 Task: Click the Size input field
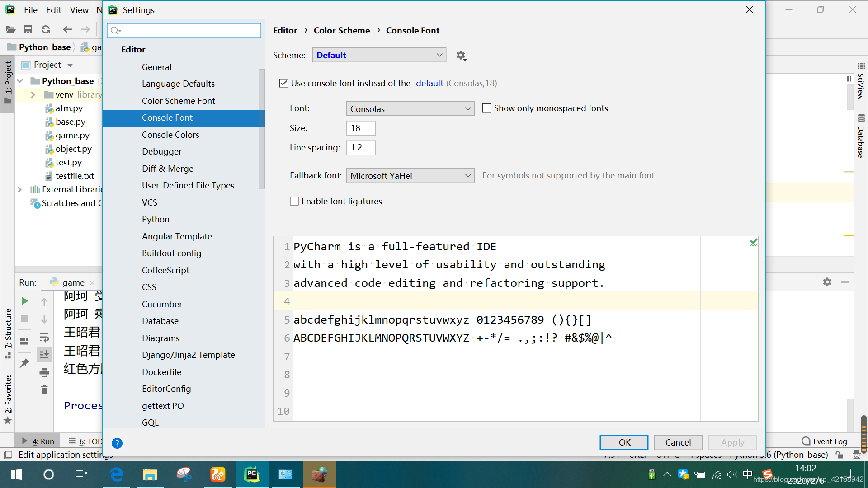pyautogui.click(x=360, y=127)
